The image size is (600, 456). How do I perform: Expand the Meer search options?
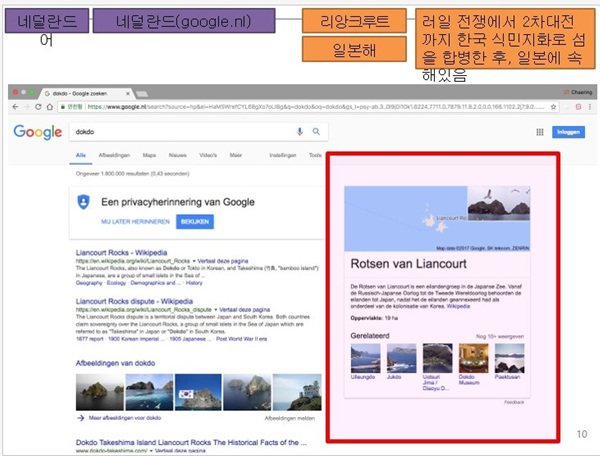click(x=236, y=155)
